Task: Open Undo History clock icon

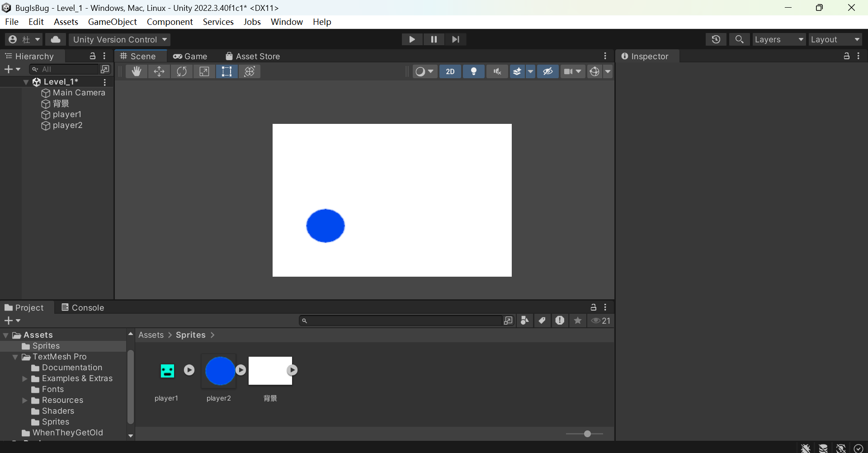Action: click(716, 39)
